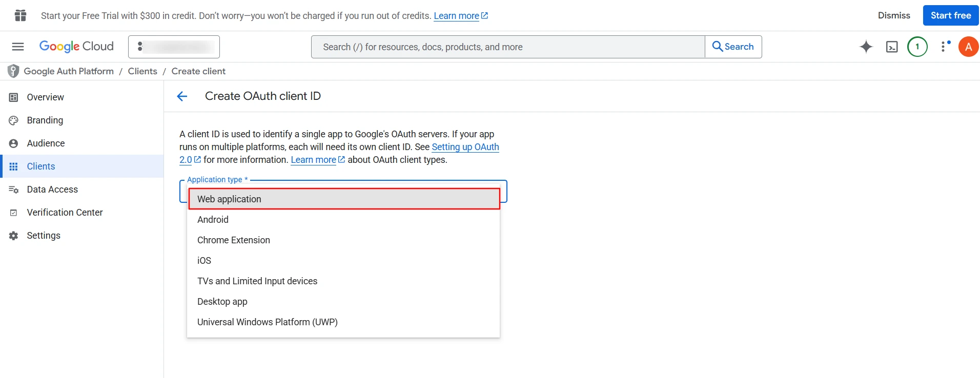Click the Google Cloud logo
This screenshot has width=980, height=378.
point(76,47)
